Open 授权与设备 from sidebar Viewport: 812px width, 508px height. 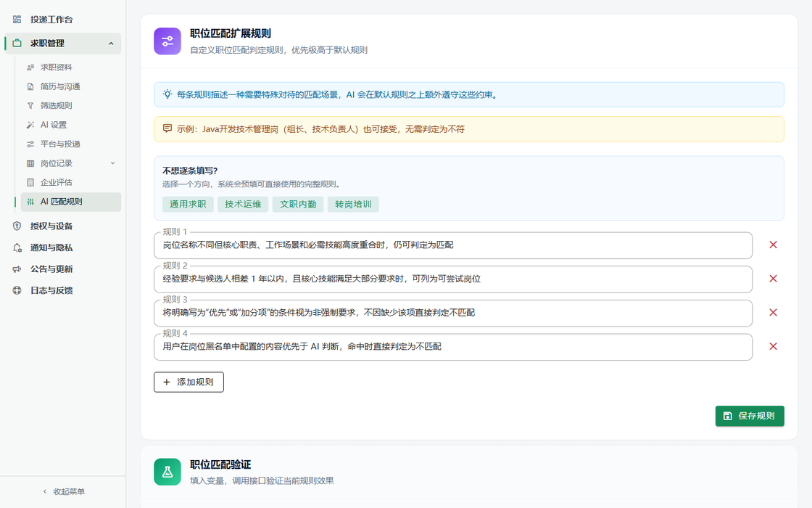[62, 226]
